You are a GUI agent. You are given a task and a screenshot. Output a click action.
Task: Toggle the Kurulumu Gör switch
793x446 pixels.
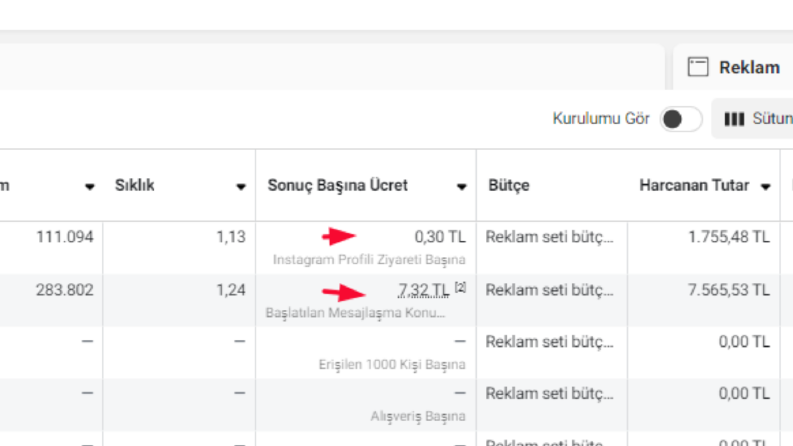pyautogui.click(x=681, y=119)
